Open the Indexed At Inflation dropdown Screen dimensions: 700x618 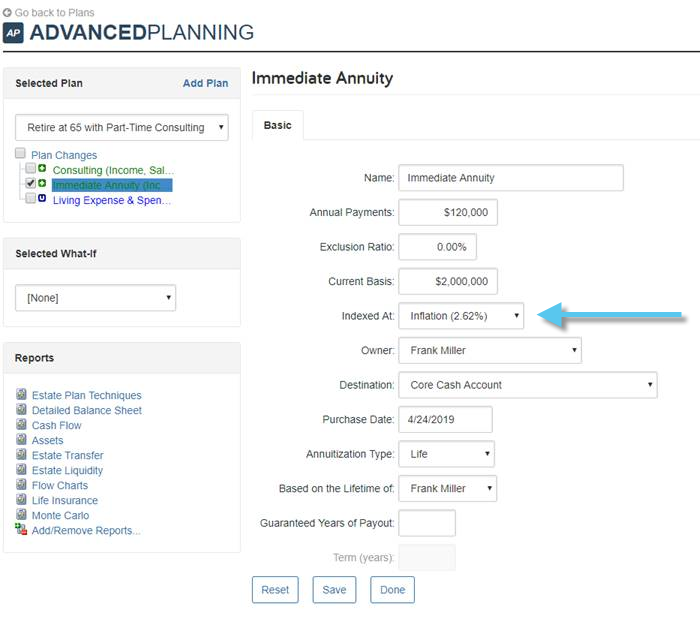click(x=461, y=316)
